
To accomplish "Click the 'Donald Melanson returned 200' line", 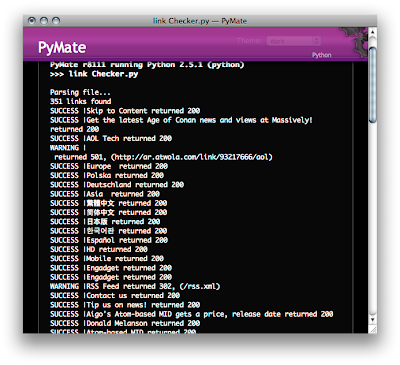I will 125,323.
